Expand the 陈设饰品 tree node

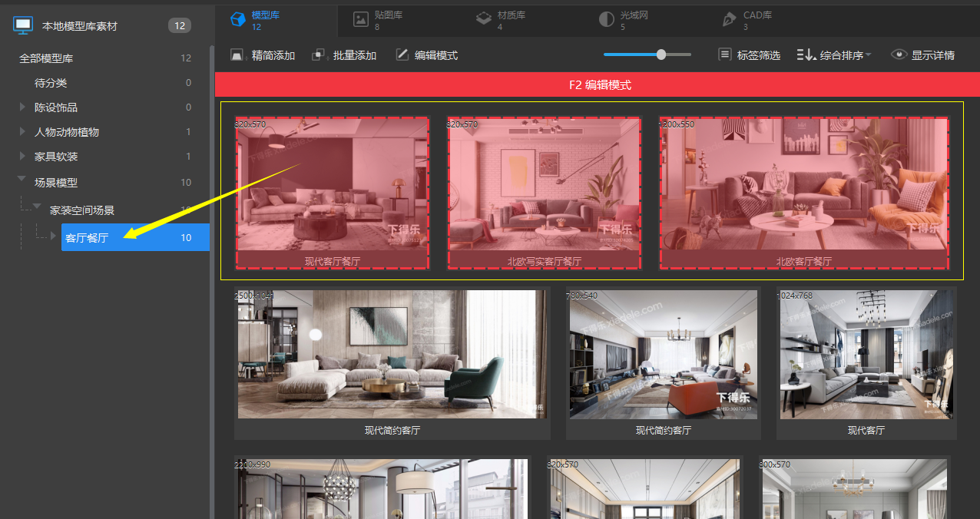click(x=23, y=107)
